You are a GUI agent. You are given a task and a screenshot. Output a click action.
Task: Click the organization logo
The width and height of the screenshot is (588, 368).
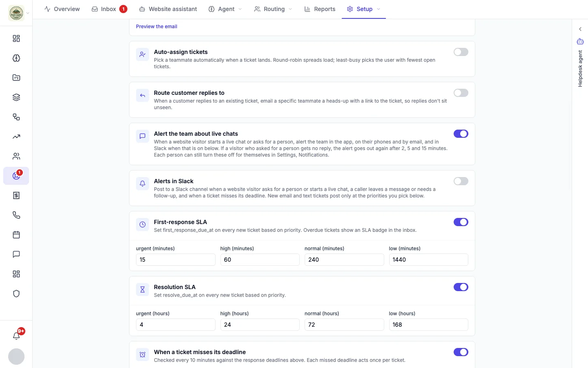pos(16,13)
